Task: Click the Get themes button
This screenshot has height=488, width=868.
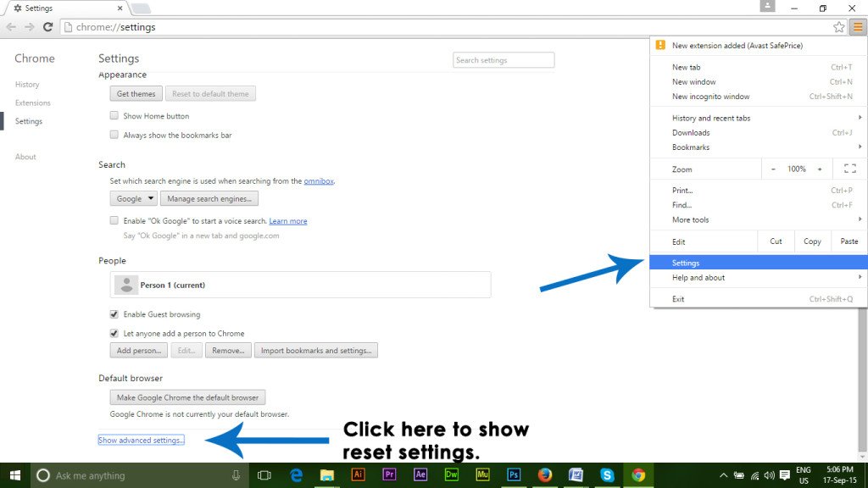Action: click(x=136, y=93)
